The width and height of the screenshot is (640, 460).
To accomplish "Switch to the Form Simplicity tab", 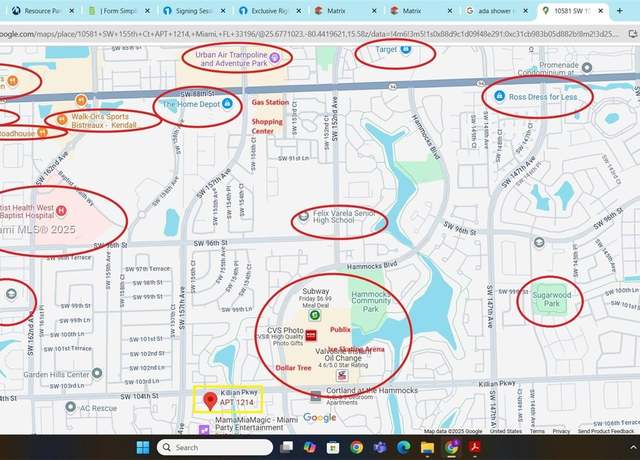I will point(119,11).
